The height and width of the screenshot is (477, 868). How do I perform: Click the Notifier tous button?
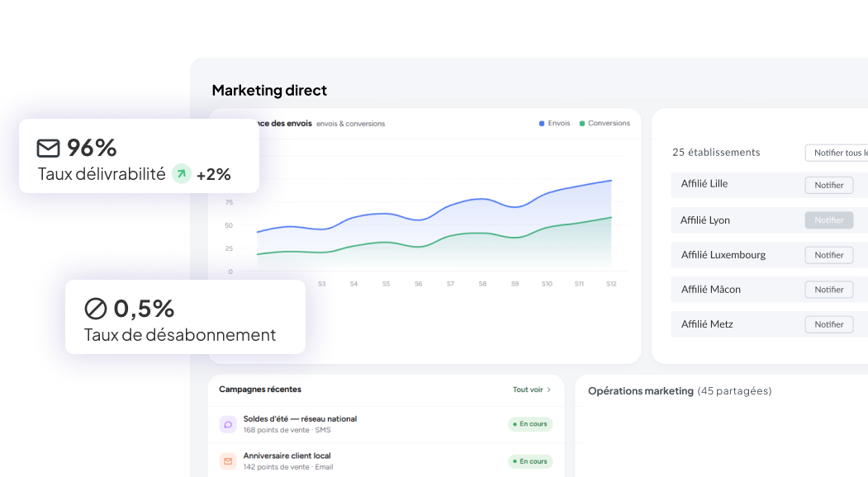click(x=837, y=153)
